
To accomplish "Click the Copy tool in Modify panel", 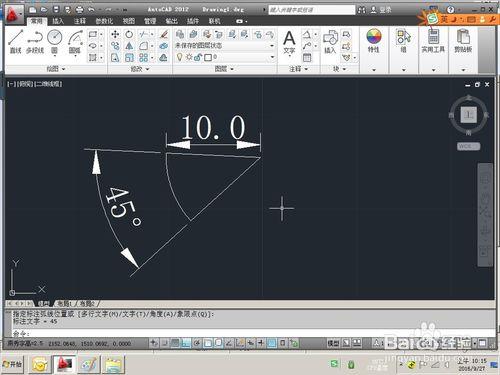I will (x=115, y=46).
